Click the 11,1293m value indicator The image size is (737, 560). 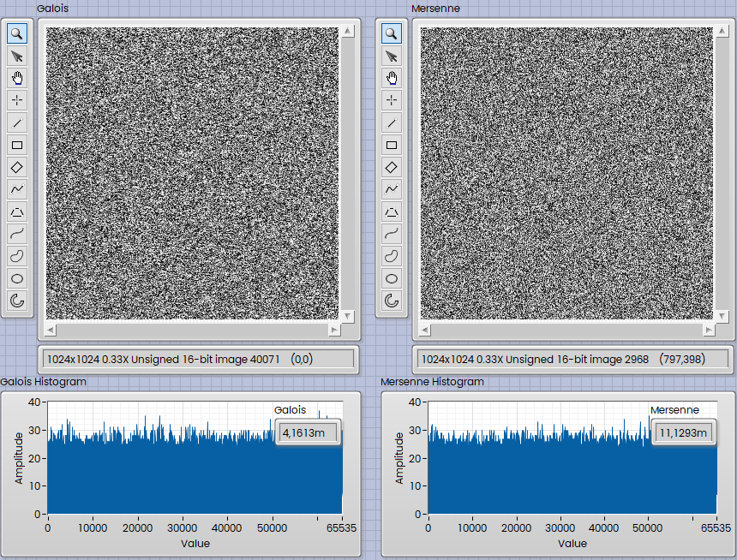pyautogui.click(x=683, y=432)
